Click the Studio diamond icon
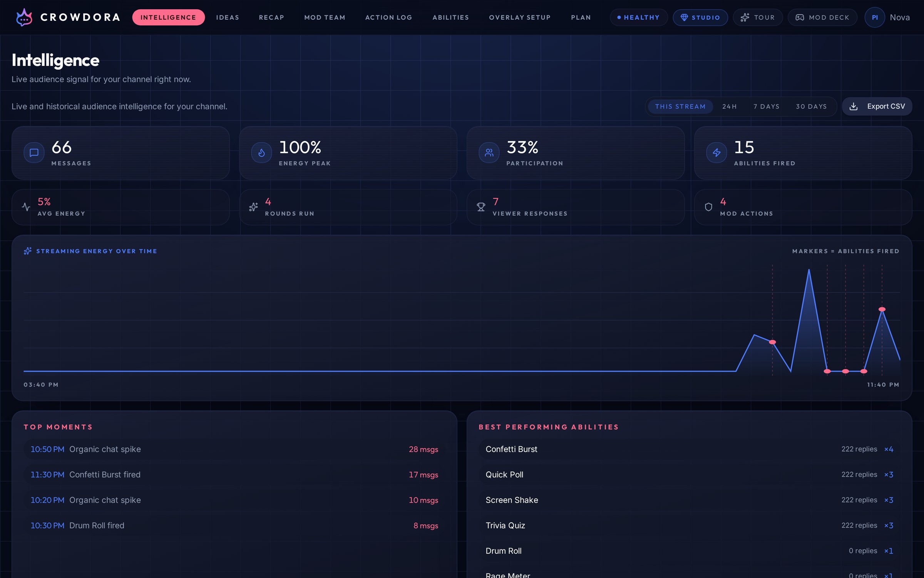Screen dimensions: 924x578 coord(684,17)
